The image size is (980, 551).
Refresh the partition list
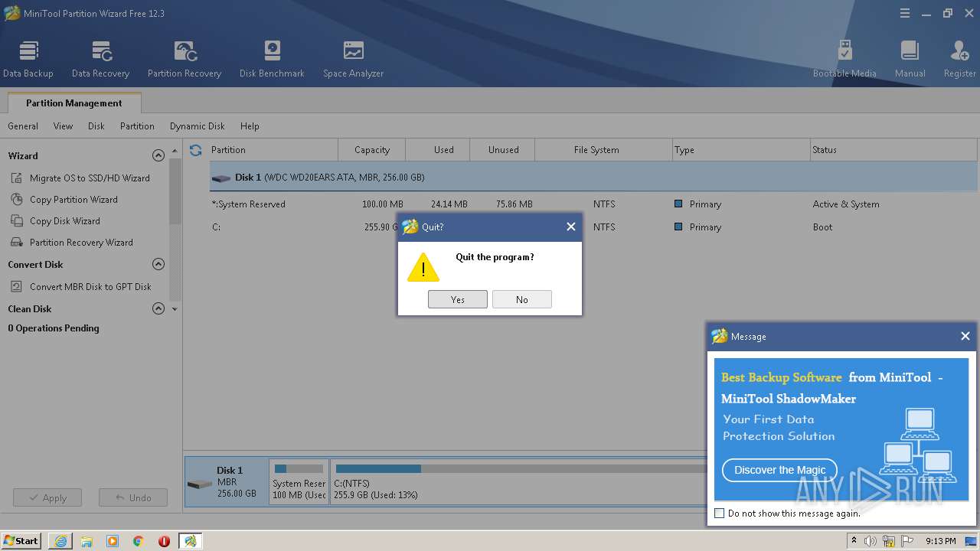196,150
